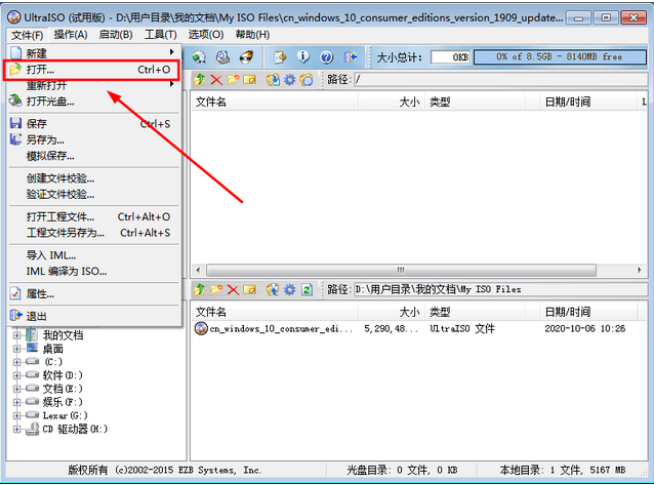Viewport: 654px width, 485px height.
Task: Expand the (C:) drive node
Action: (17, 362)
